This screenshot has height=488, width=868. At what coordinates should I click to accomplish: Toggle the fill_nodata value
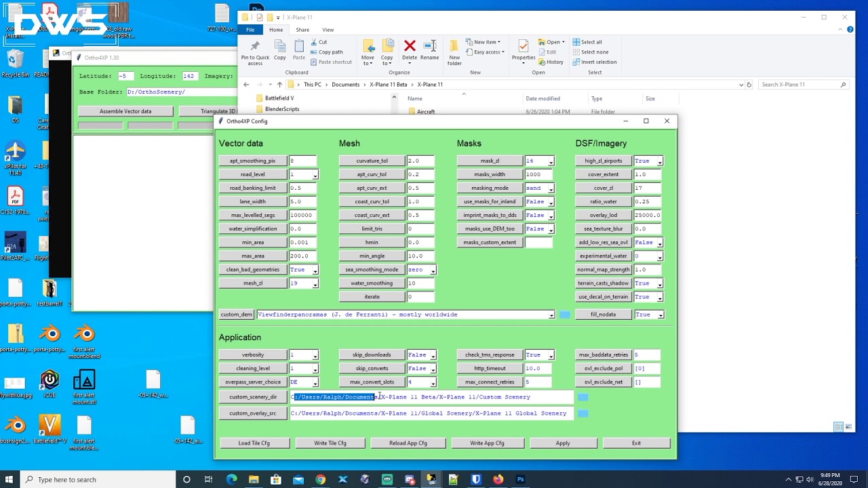click(x=648, y=314)
